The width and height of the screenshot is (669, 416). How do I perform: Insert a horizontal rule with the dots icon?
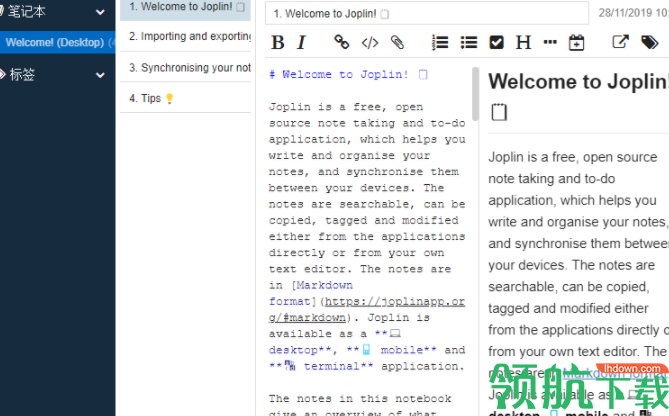pyautogui.click(x=550, y=42)
